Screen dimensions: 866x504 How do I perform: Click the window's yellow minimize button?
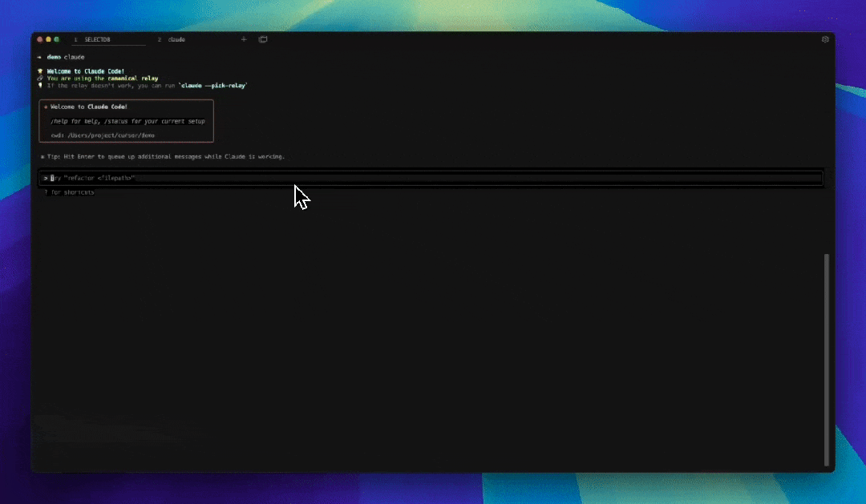[x=48, y=40]
